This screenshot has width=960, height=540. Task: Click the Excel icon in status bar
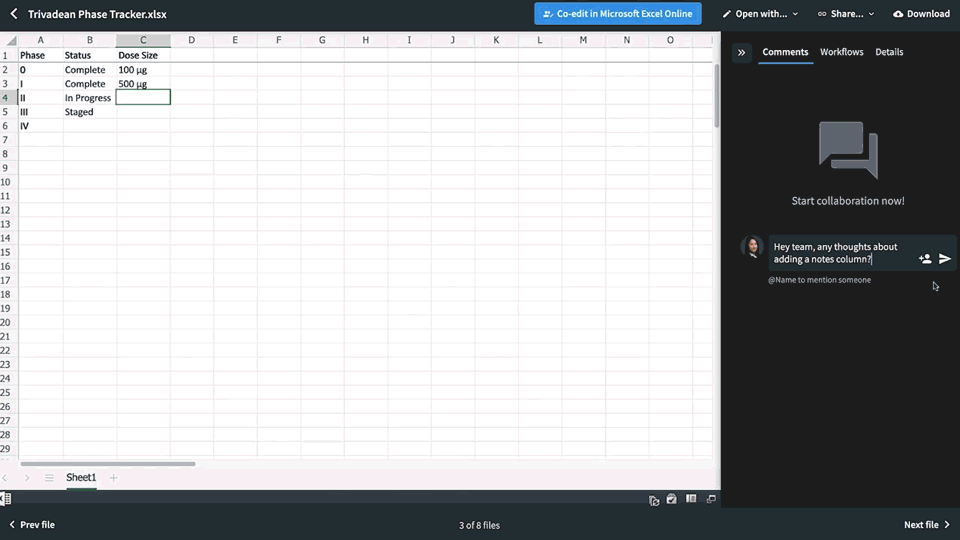click(6, 499)
